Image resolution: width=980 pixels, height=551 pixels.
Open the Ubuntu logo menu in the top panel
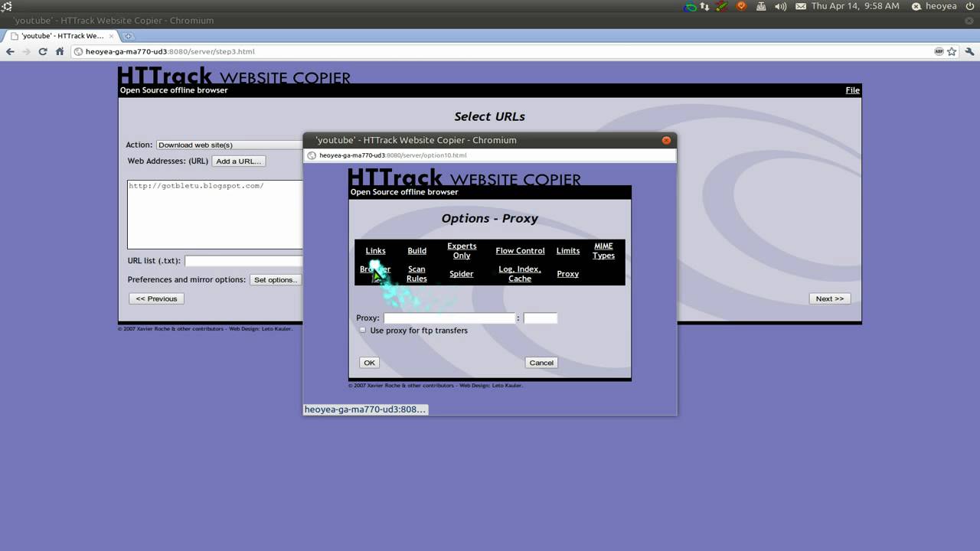click(x=7, y=6)
